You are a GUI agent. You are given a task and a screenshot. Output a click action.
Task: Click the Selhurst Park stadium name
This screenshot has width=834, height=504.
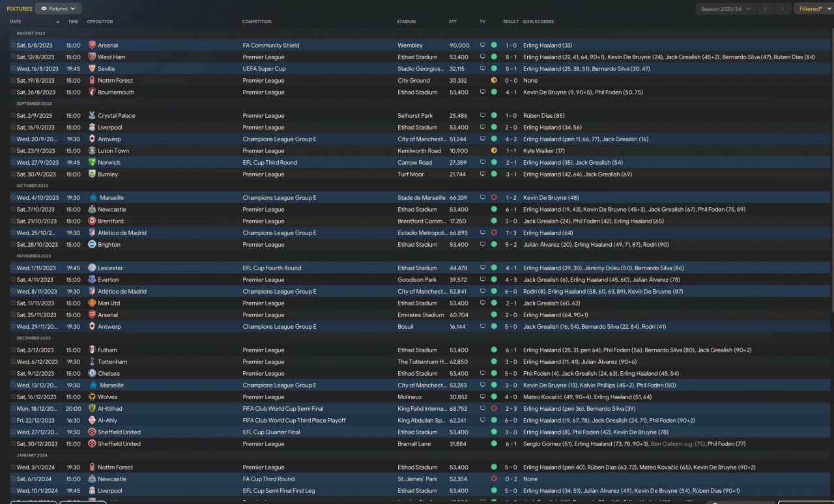[415, 116]
